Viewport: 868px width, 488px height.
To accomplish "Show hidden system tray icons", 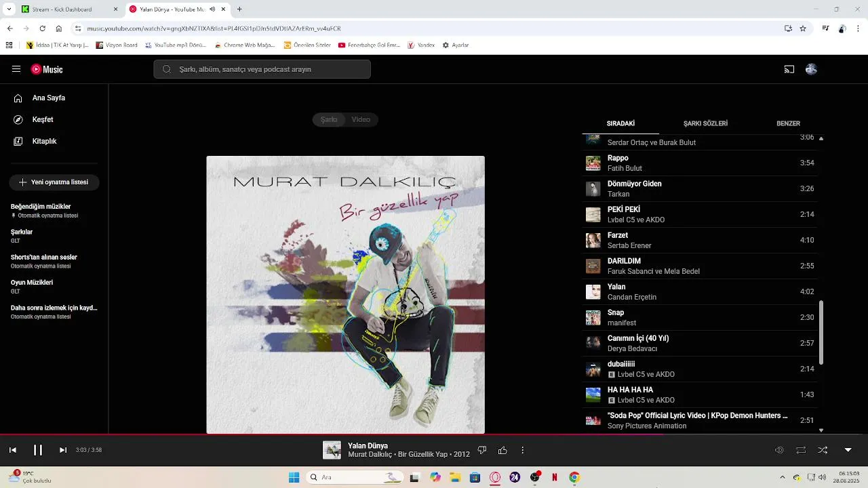I will point(782,477).
